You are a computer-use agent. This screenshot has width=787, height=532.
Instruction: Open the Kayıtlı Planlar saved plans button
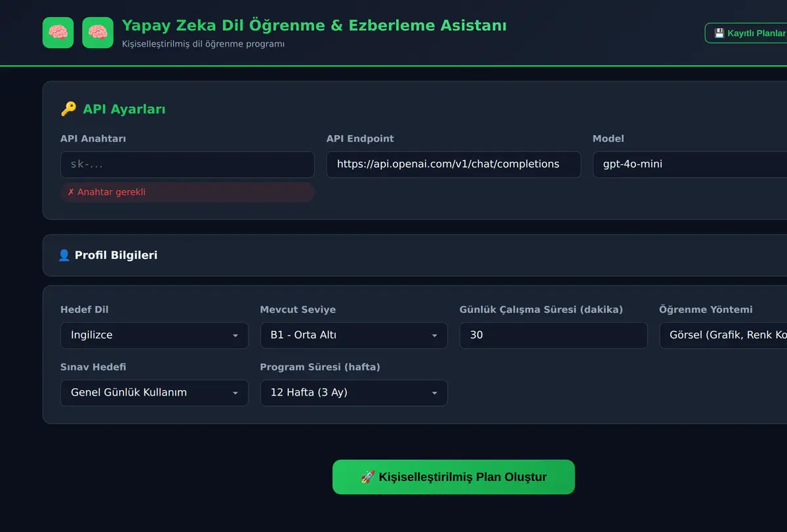click(x=746, y=33)
